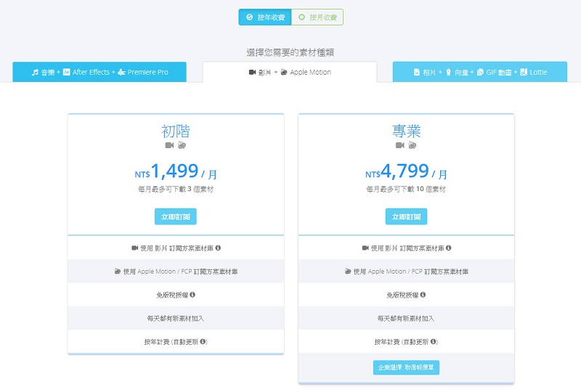The width and height of the screenshot is (581, 392).
Task: Click 每天都有新素材加入 row in 專業 plan
Action: [x=406, y=318]
